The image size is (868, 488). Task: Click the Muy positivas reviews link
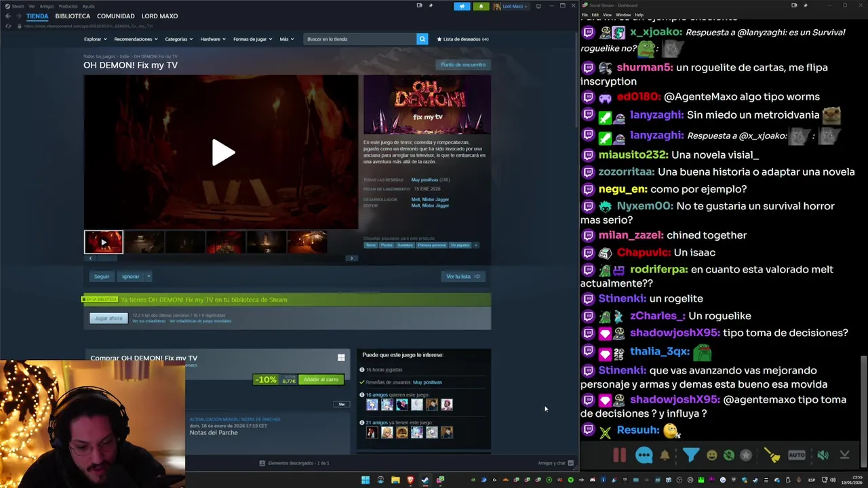pos(425,180)
